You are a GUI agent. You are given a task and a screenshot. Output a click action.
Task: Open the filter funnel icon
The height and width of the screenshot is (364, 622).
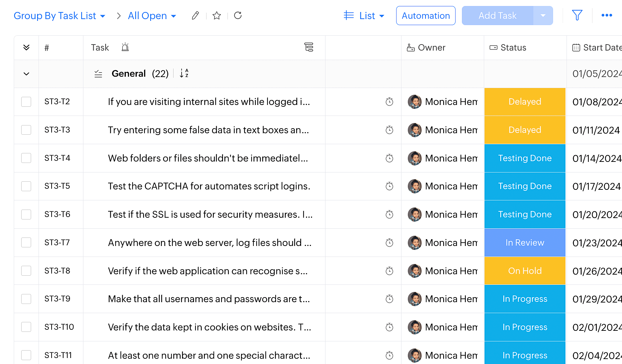[x=577, y=15]
